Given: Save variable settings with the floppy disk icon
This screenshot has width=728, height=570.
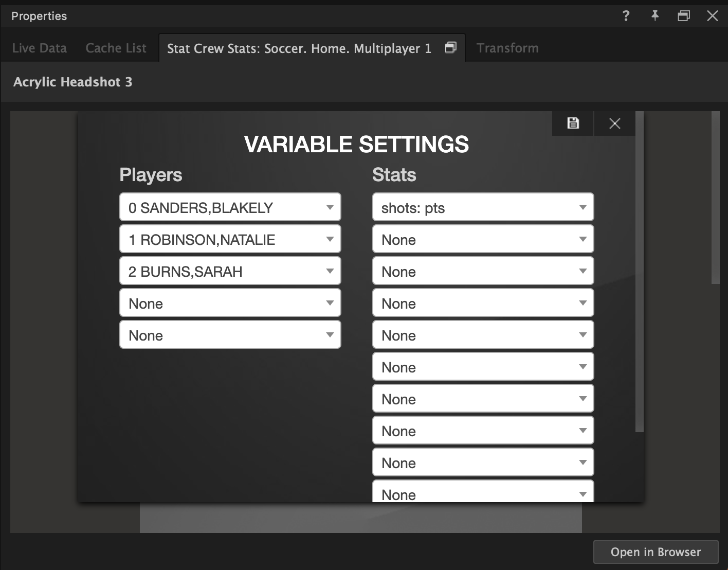Looking at the screenshot, I should 572,123.
